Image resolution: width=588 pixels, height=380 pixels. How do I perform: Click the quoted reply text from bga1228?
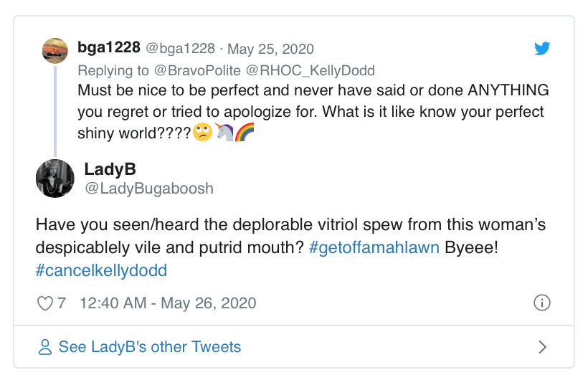313,112
